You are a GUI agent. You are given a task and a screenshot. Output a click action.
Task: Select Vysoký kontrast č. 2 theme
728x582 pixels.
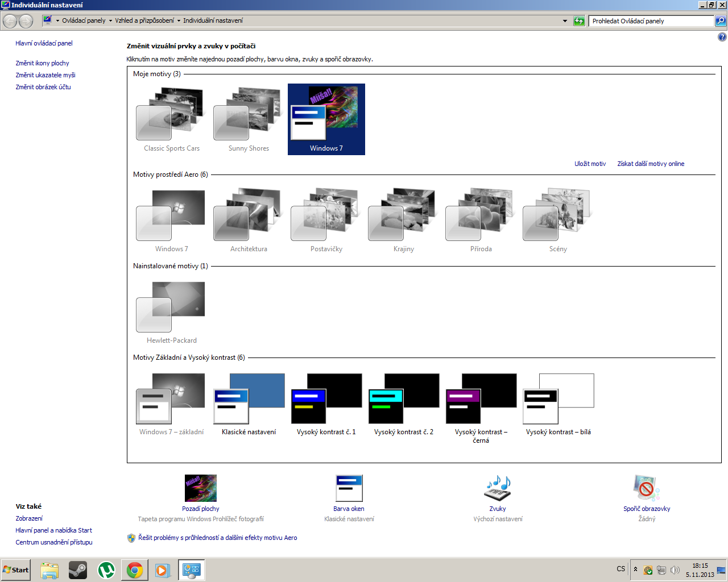pos(404,404)
